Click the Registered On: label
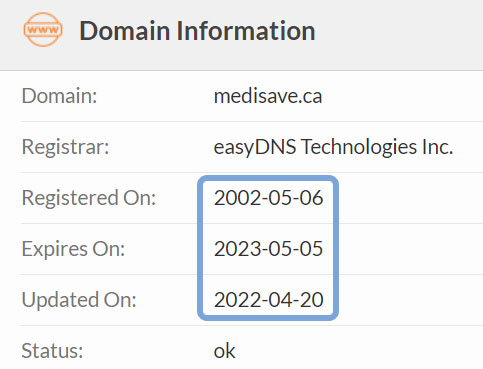The height and width of the screenshot is (369, 483). (x=89, y=198)
